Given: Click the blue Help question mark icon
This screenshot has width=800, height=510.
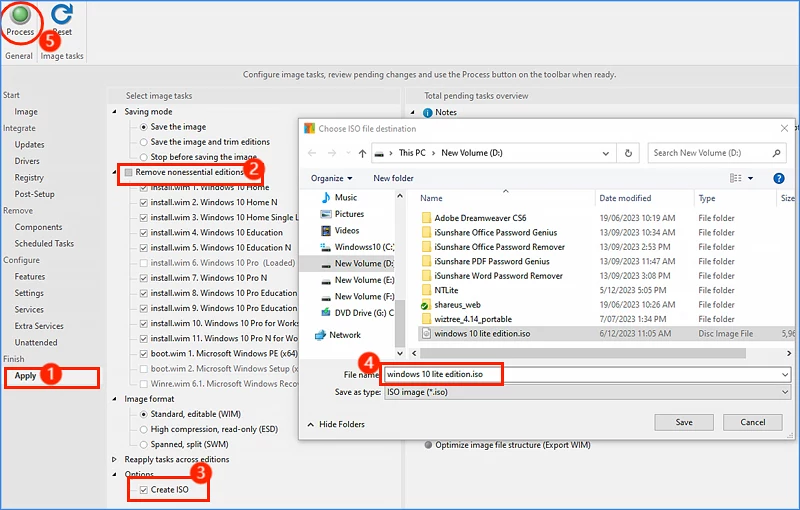Looking at the screenshot, I should pyautogui.click(x=779, y=178).
